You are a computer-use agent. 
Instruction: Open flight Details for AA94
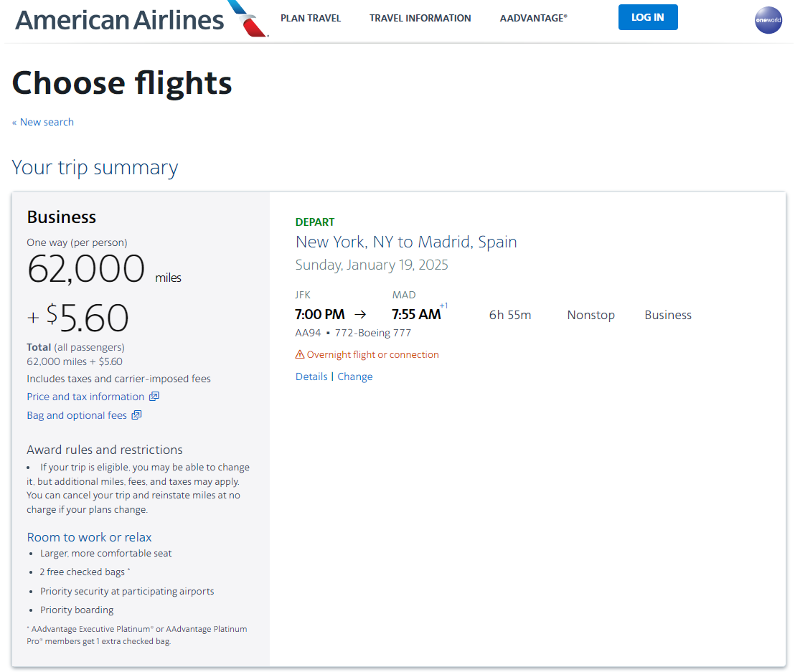(311, 376)
